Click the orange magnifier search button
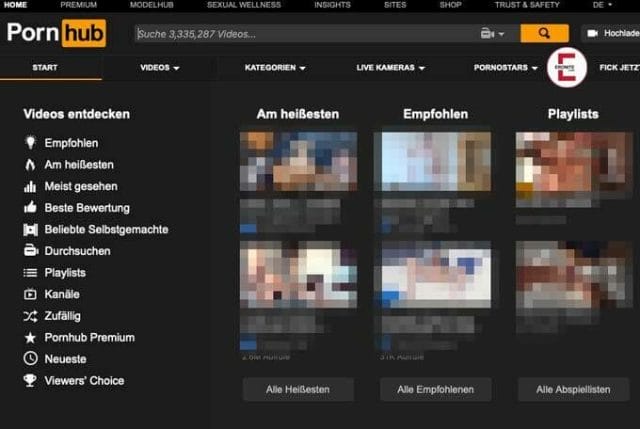The width and height of the screenshot is (640, 429). [x=544, y=33]
